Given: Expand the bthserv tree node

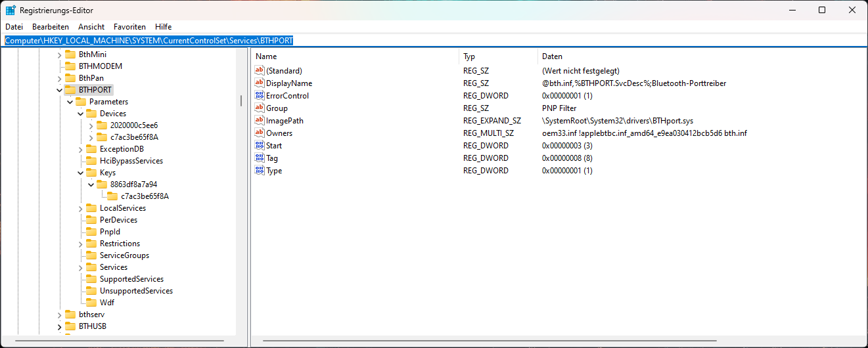Looking at the screenshot, I should (x=59, y=315).
